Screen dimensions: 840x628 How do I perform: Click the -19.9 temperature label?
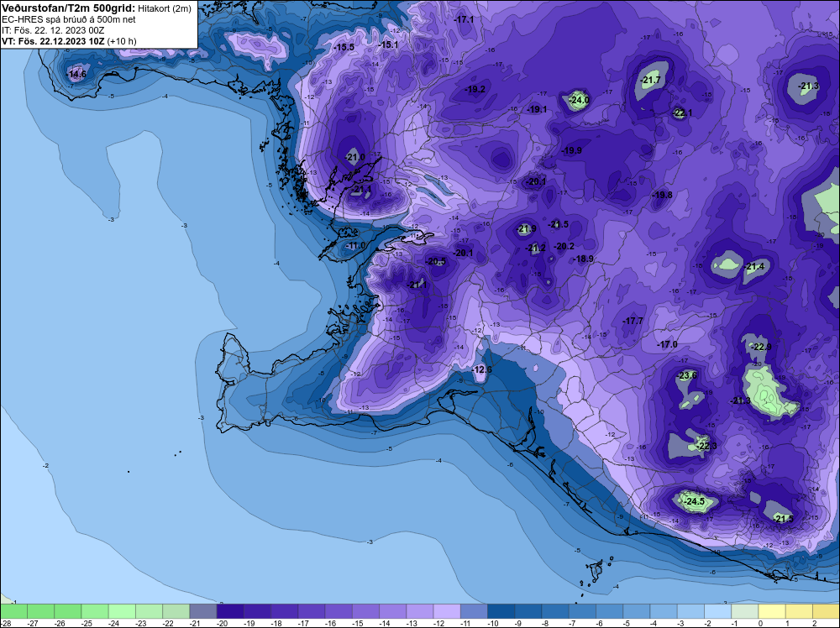571,150
